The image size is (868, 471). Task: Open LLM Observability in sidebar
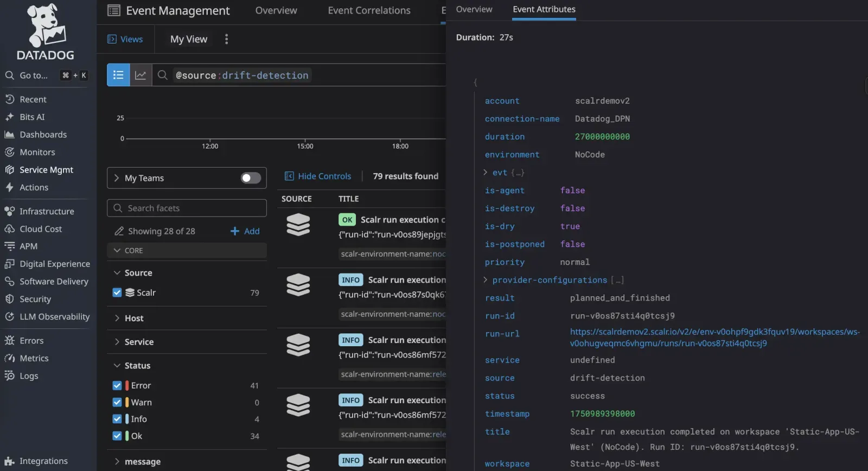54,316
